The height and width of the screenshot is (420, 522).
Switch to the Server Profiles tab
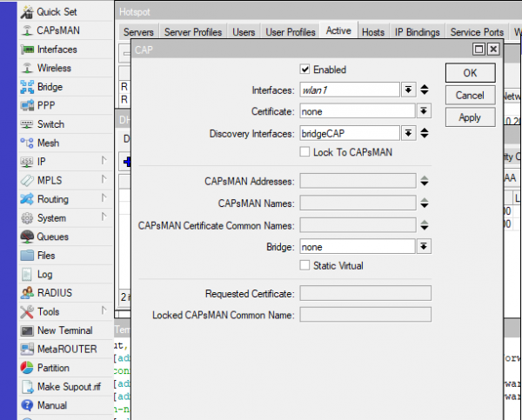pyautogui.click(x=193, y=32)
